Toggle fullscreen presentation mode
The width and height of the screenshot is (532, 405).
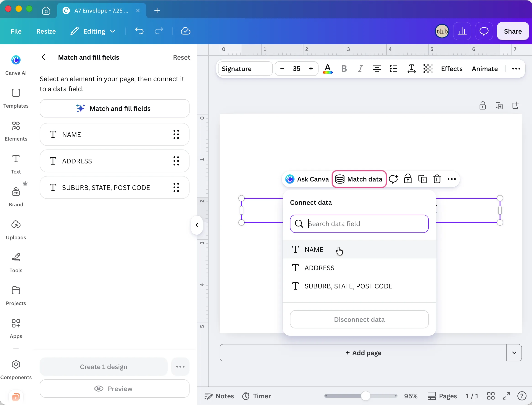(x=506, y=396)
